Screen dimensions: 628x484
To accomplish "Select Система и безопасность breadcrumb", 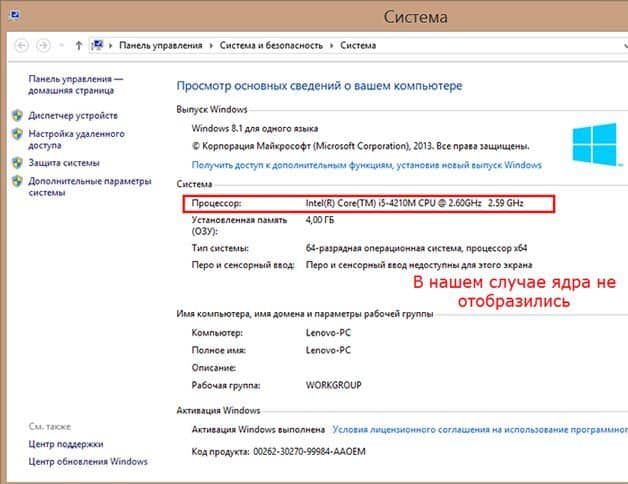I will tap(271, 45).
